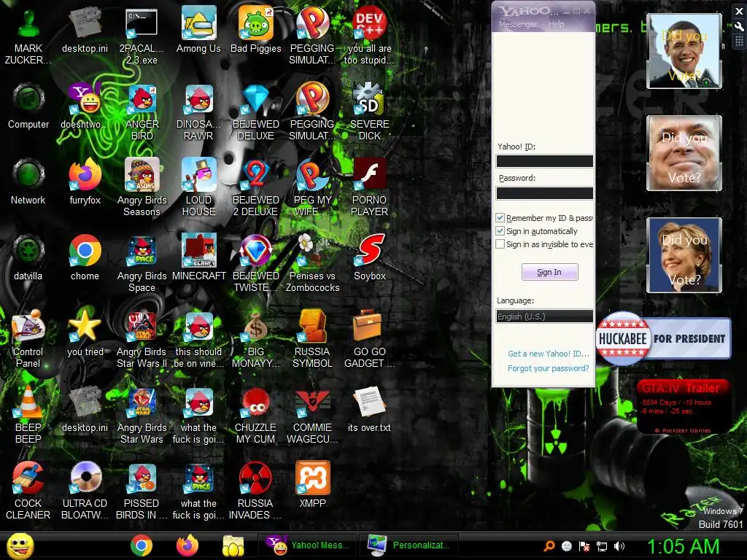Open Chrome from the taskbar
The image size is (747, 560).
(142, 545)
